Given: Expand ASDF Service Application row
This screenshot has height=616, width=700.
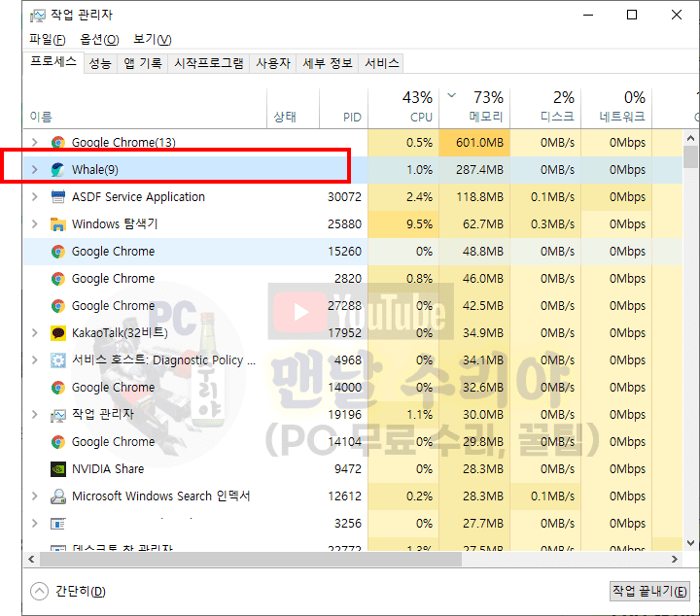Looking at the screenshot, I should [x=35, y=196].
